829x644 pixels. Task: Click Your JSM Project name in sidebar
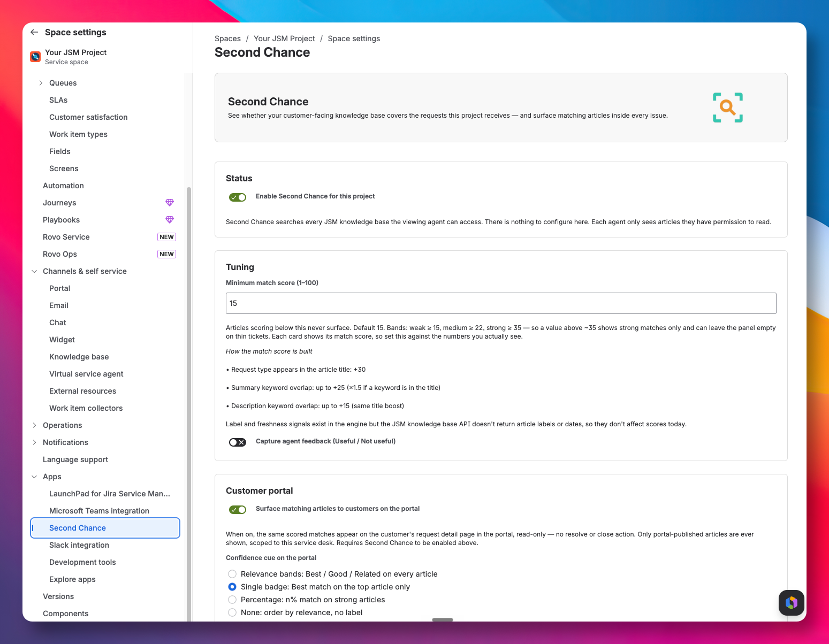76,52
